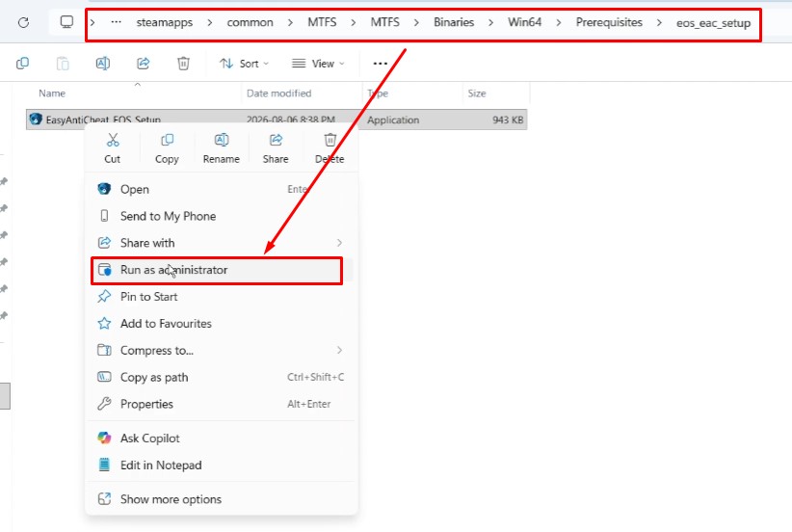The image size is (792, 532).
Task: Choose Pin to Start
Action: pos(222,297)
